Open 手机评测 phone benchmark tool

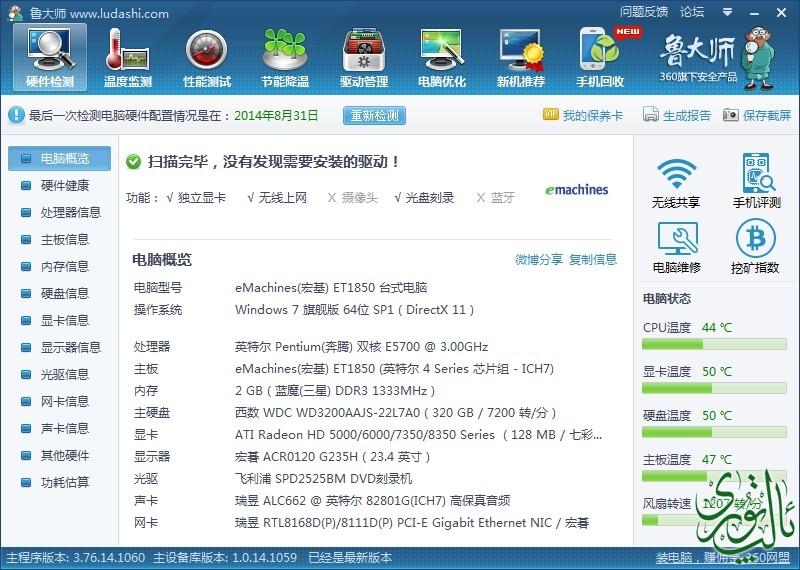click(x=757, y=181)
